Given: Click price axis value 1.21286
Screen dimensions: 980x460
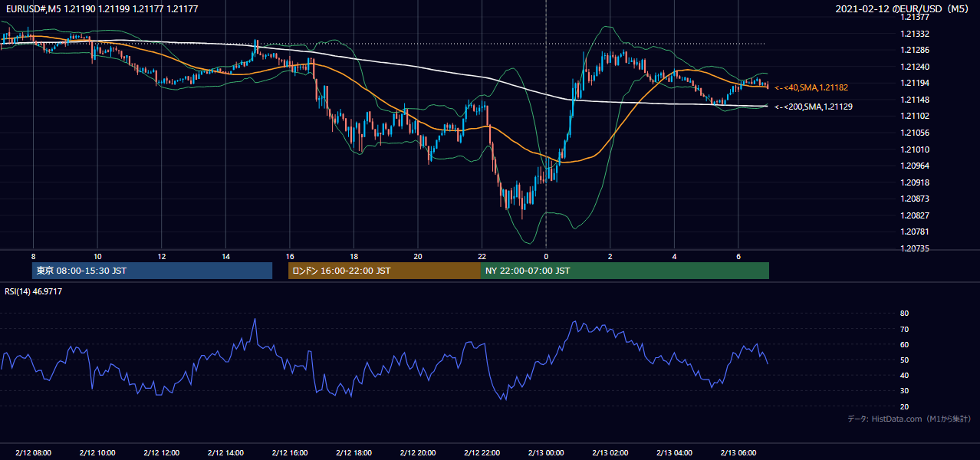Looking at the screenshot, I should [x=915, y=50].
